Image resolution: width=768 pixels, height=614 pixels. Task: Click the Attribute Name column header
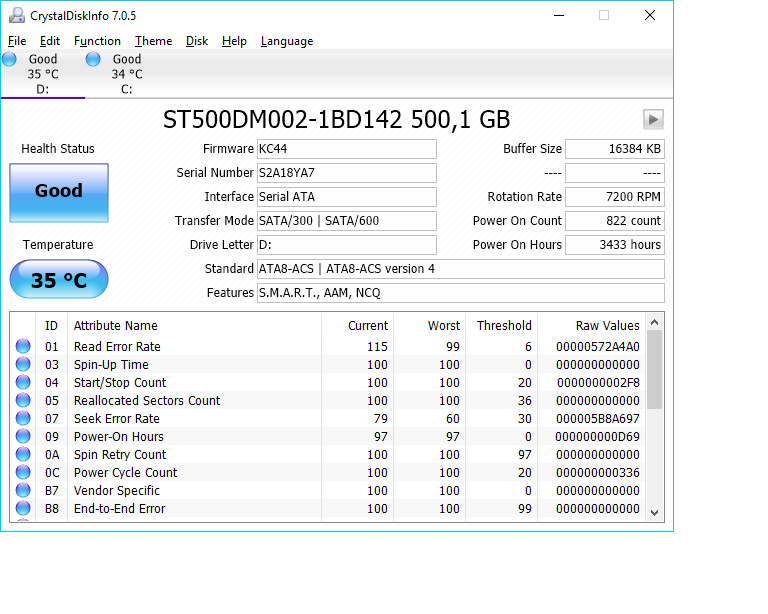pos(194,326)
